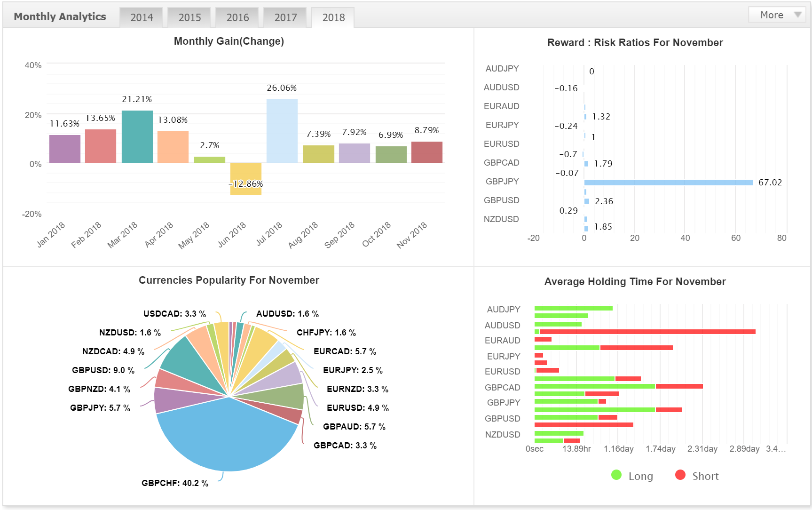Open the 2014 tab

point(142,17)
